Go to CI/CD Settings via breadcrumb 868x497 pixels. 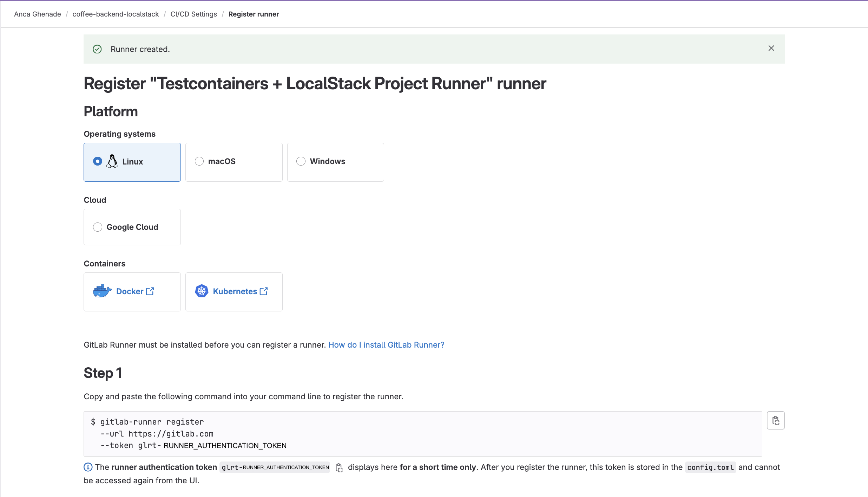tap(193, 14)
